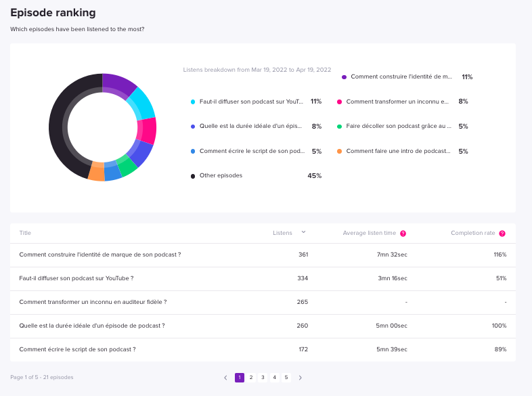This screenshot has height=396, width=532.
Task: Go to the next page arrow
Action: coord(301,378)
